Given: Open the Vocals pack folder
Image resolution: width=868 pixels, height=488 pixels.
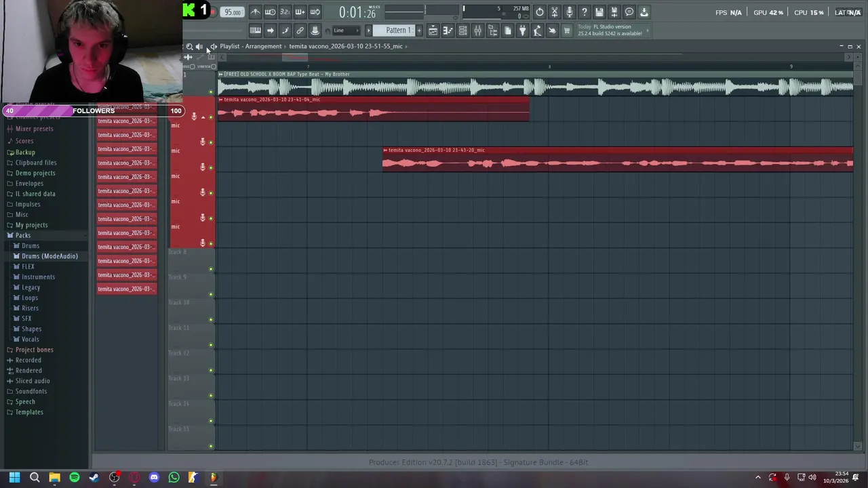Looking at the screenshot, I should point(31,339).
